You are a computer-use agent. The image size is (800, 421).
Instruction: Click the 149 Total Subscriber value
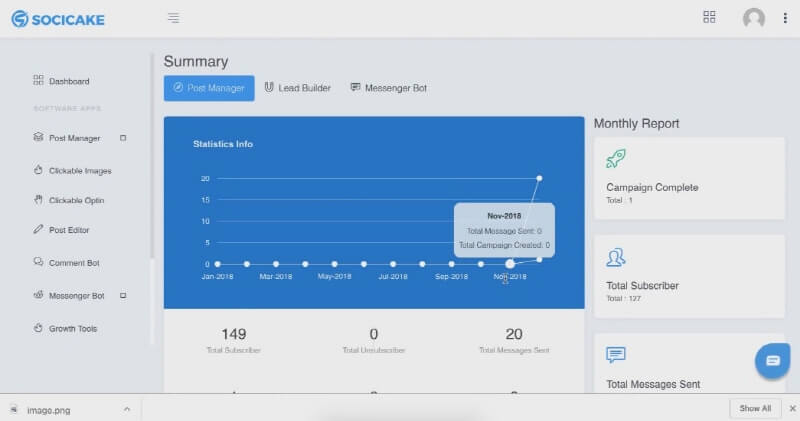click(x=234, y=334)
